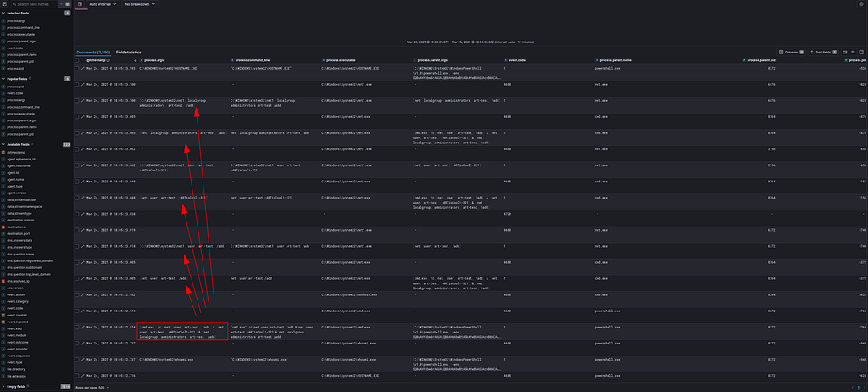Expand the 18:05:22.737 whoami.exe command row
Viewport: 868px width, 392px height.
click(x=83, y=359)
